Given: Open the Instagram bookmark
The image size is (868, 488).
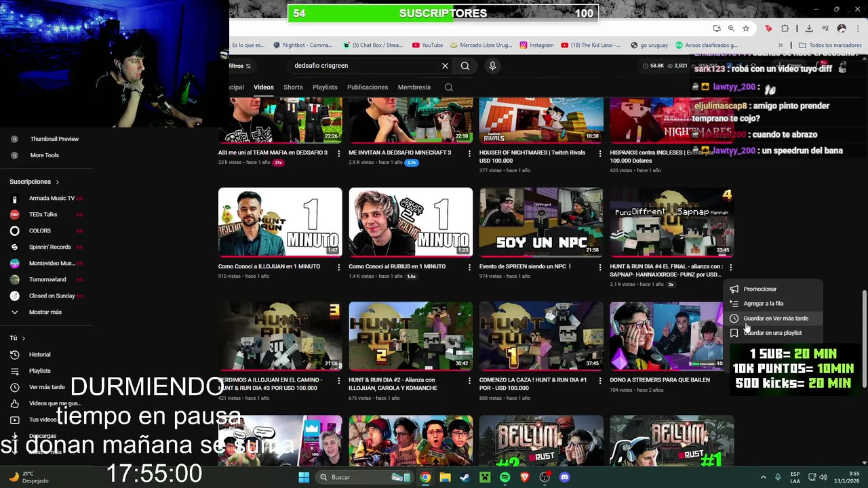Looking at the screenshot, I should coord(536,45).
